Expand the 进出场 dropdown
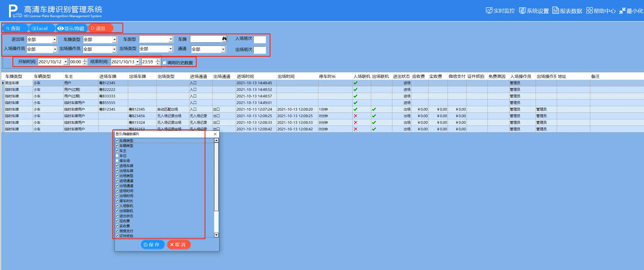The width and height of the screenshot is (644, 270). (54, 39)
